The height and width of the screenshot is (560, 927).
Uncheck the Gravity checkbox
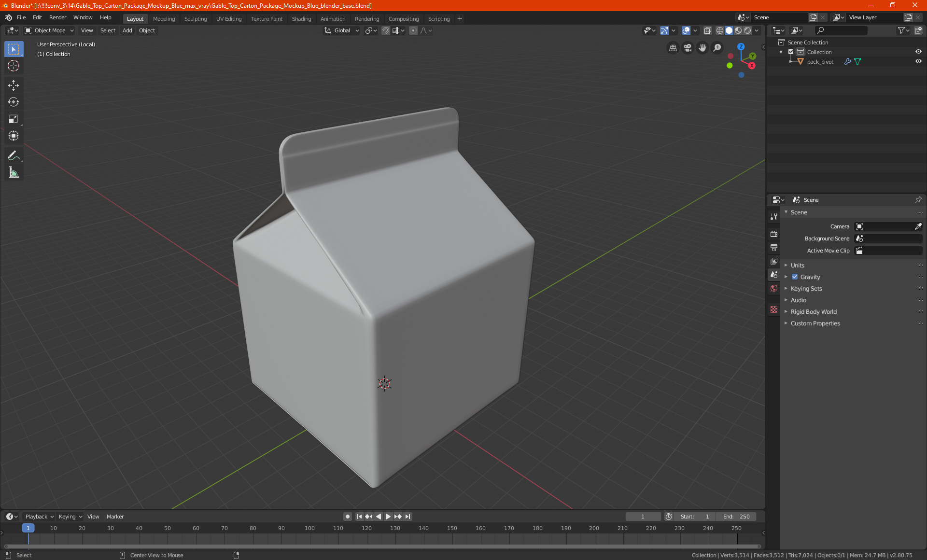[x=795, y=277]
